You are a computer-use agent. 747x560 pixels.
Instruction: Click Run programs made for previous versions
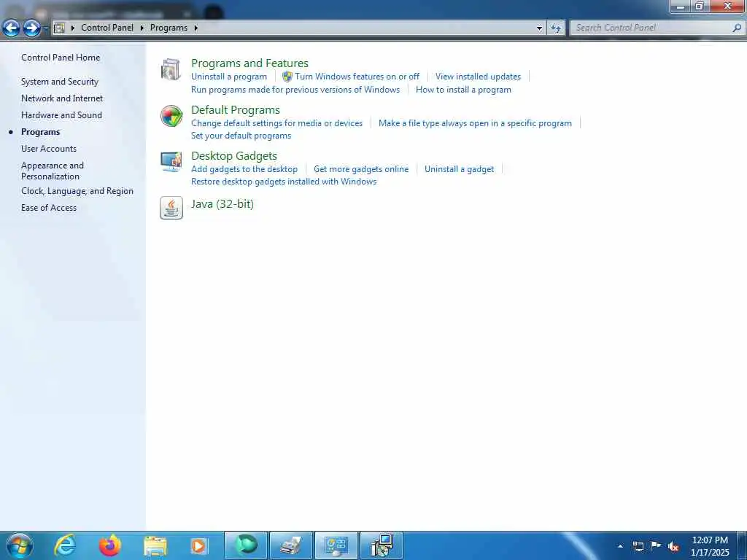click(x=295, y=90)
